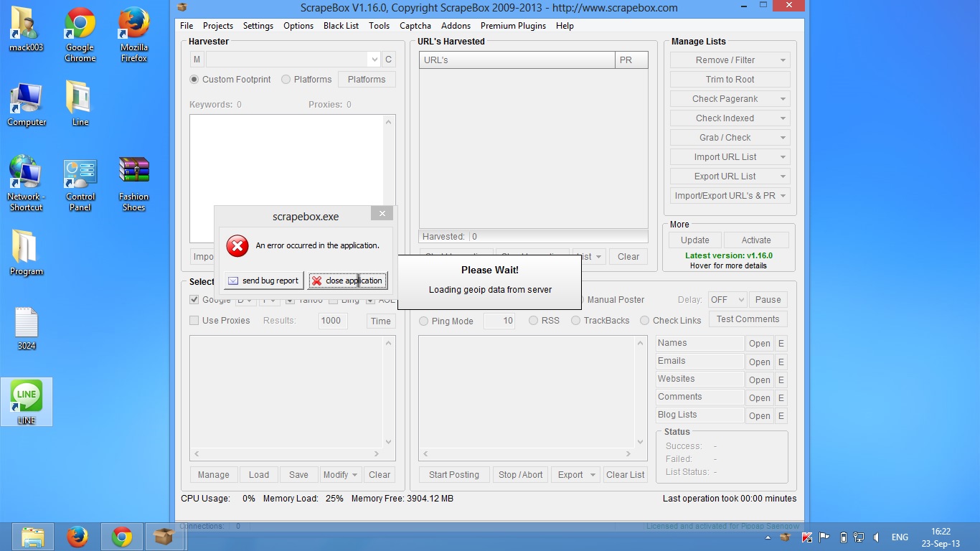
Task: Open the Computer desktop icon
Action: coord(27,105)
